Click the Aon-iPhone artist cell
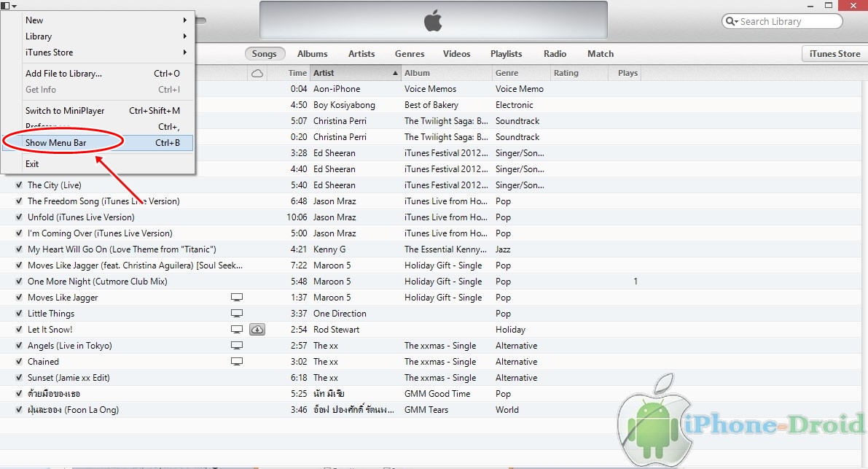The image size is (868, 469). coord(337,88)
